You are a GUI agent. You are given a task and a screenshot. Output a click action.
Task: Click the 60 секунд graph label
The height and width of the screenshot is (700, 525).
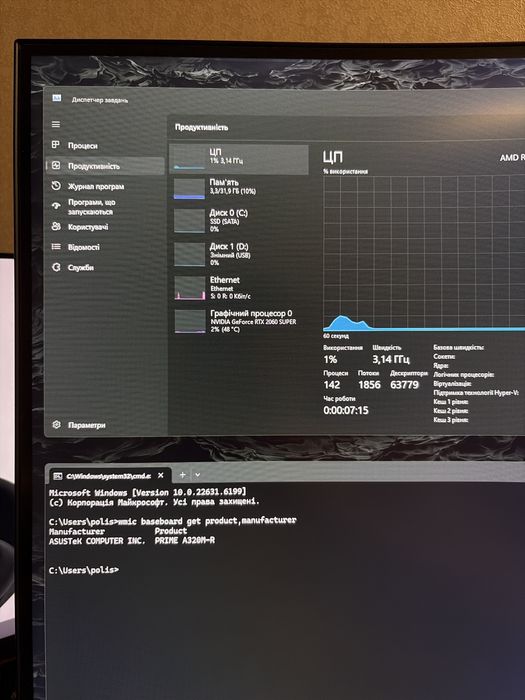tap(336, 336)
